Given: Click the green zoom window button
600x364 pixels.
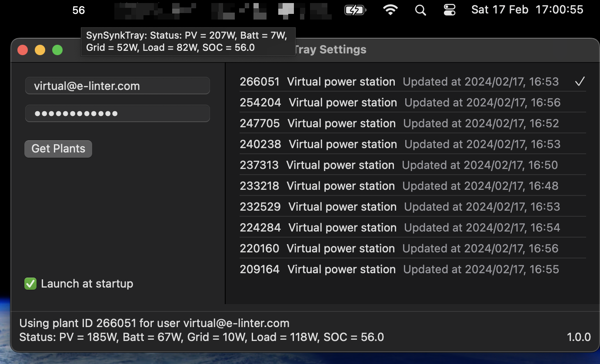Looking at the screenshot, I should tap(57, 50).
